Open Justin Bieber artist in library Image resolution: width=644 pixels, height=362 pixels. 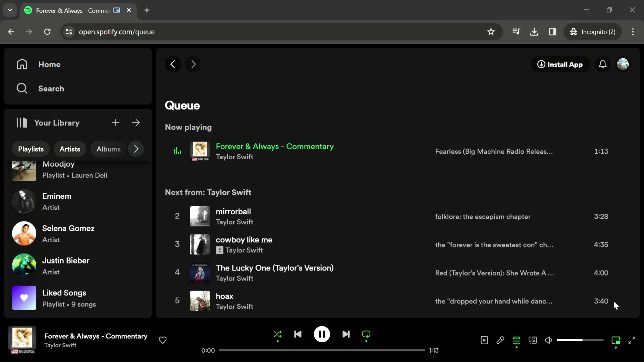pos(78,266)
